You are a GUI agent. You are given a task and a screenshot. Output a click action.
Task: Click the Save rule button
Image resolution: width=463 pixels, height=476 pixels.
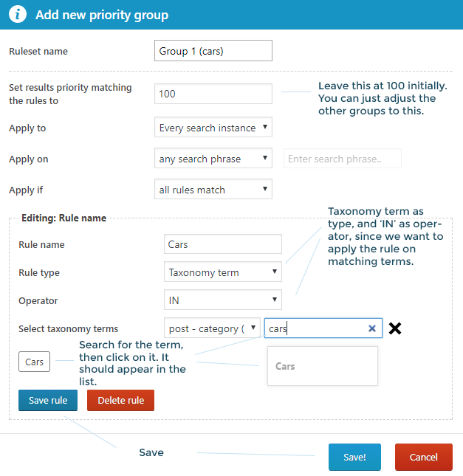pyautogui.click(x=48, y=401)
